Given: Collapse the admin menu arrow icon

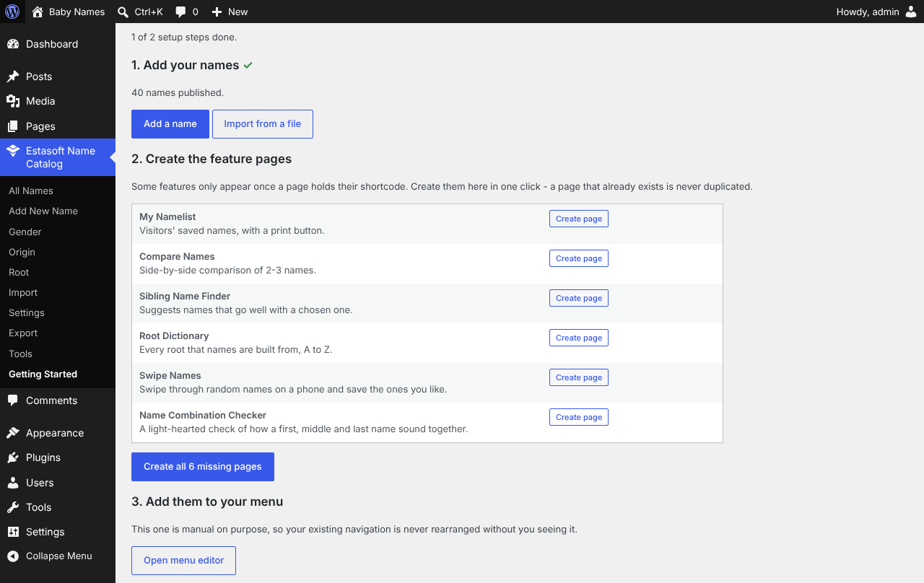Looking at the screenshot, I should coord(13,556).
